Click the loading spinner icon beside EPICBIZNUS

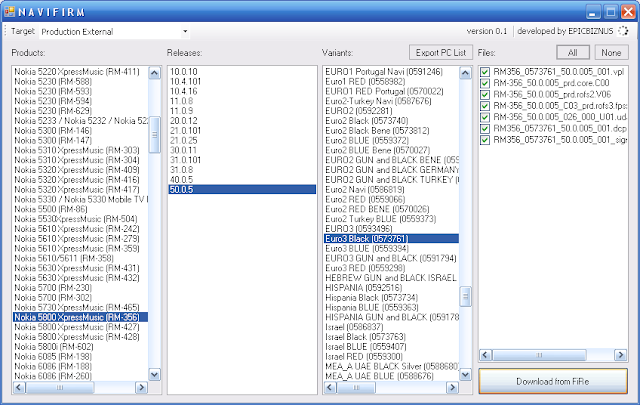pos(623,31)
